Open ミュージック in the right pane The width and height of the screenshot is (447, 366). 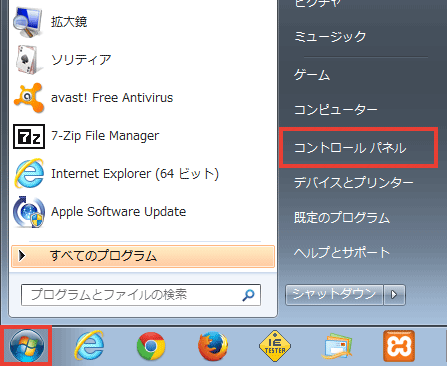pos(330,37)
